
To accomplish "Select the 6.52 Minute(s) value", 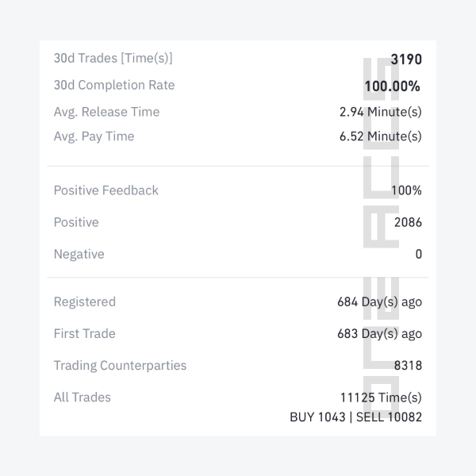I will pos(381,136).
